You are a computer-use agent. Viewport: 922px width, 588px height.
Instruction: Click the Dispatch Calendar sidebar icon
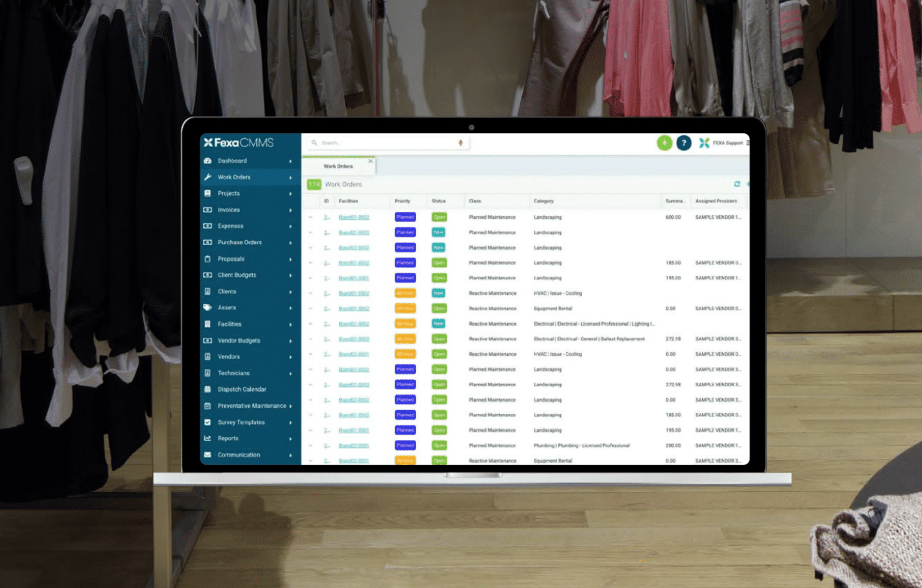point(207,389)
